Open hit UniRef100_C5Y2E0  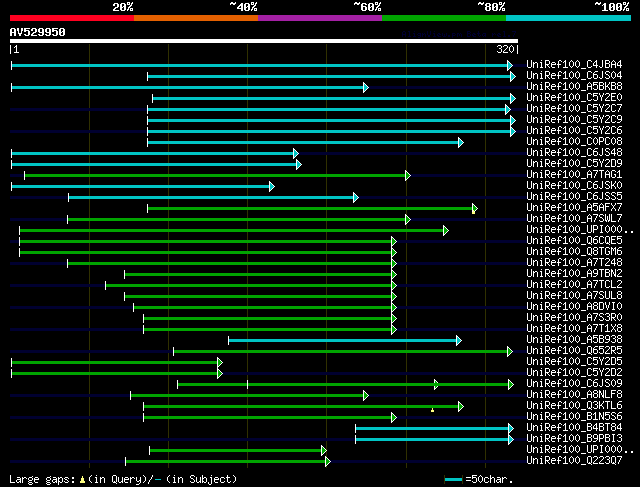pyautogui.click(x=574, y=98)
